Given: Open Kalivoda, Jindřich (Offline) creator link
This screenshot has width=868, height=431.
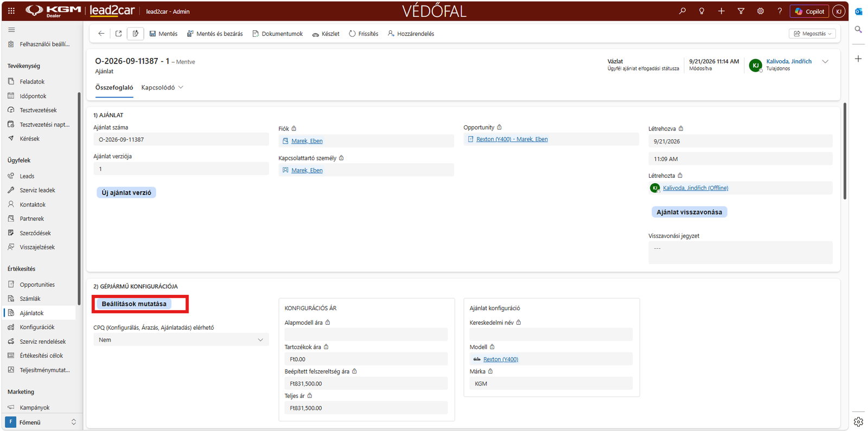Looking at the screenshot, I should point(695,188).
